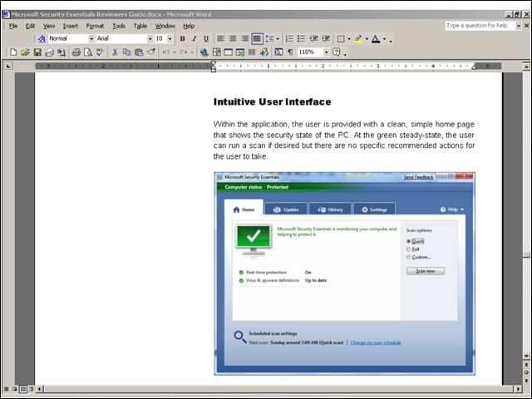The height and width of the screenshot is (399, 532).
Task: Toggle the Drawing toolbar
Action: (264, 52)
